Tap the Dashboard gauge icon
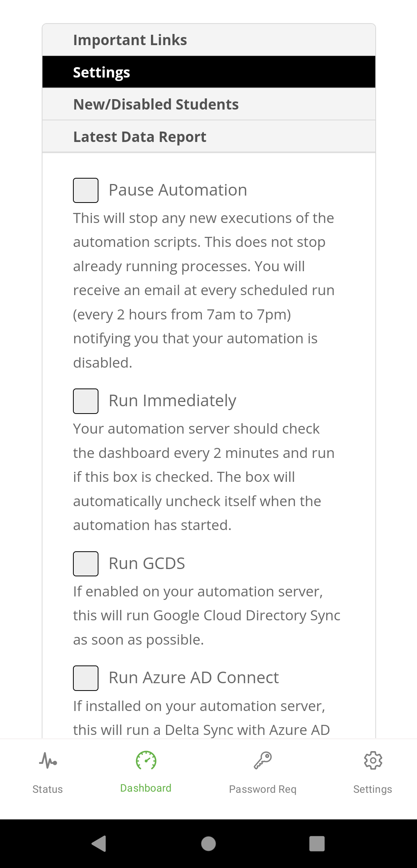The image size is (417, 868). [146, 760]
